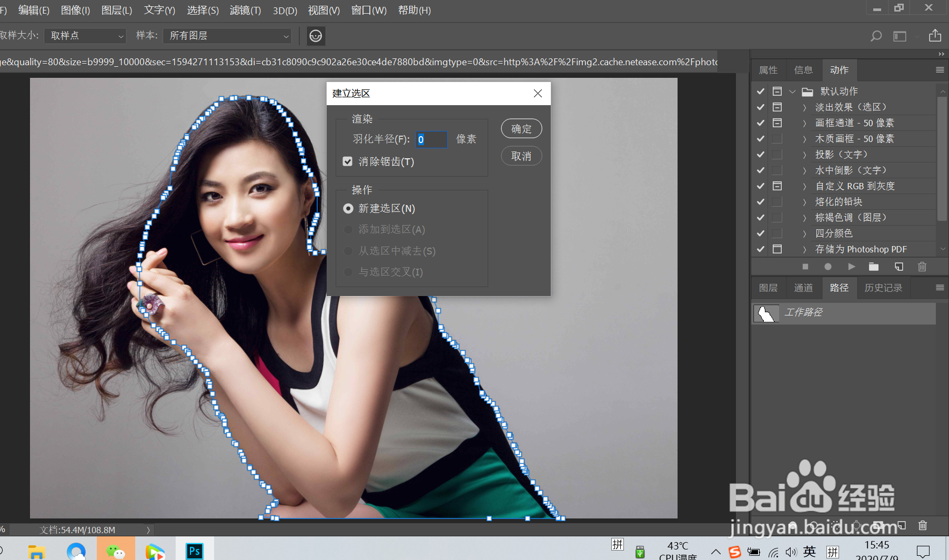Collapse the right panels with double-arrow
Viewport: 949px width, 560px height.
click(941, 54)
